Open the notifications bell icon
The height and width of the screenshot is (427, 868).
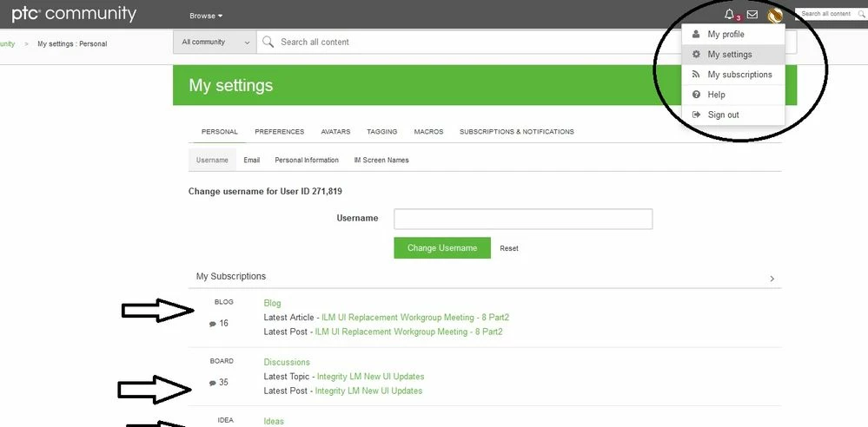729,15
